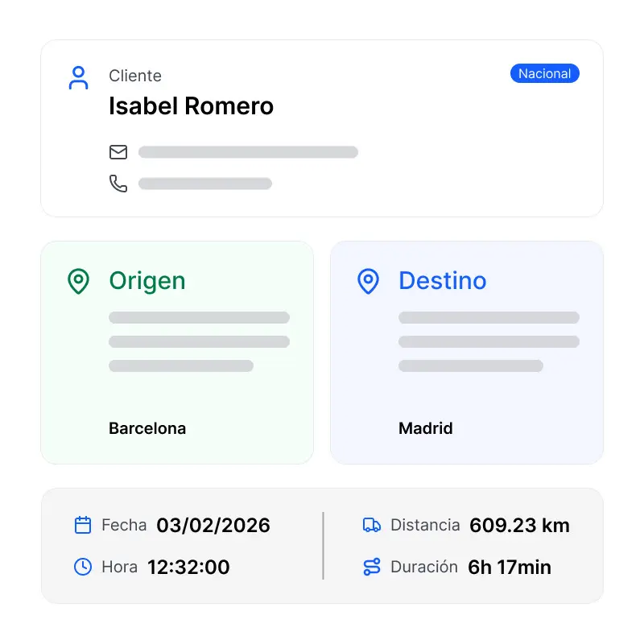Click the green Origen map pin icon
The image size is (644, 644).
click(x=78, y=281)
